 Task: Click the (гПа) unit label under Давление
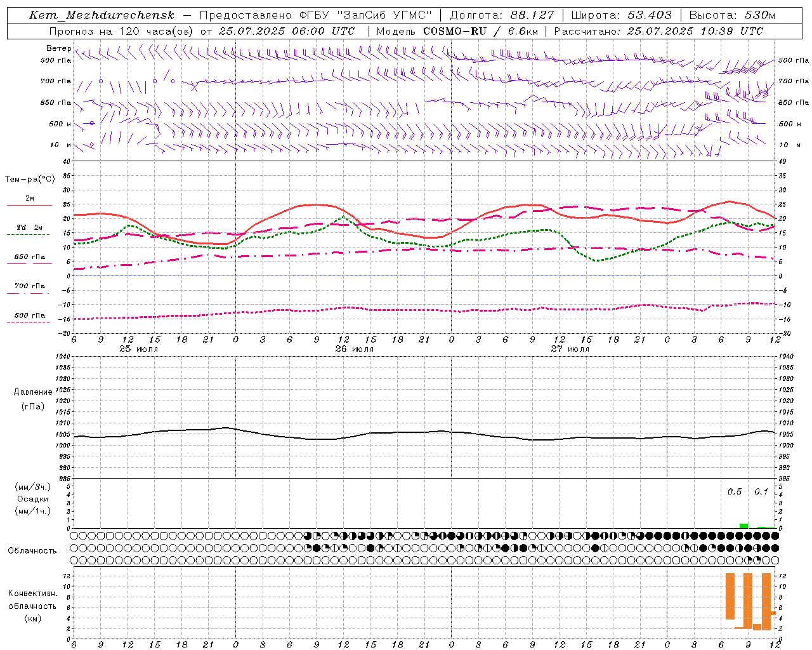pyautogui.click(x=33, y=406)
